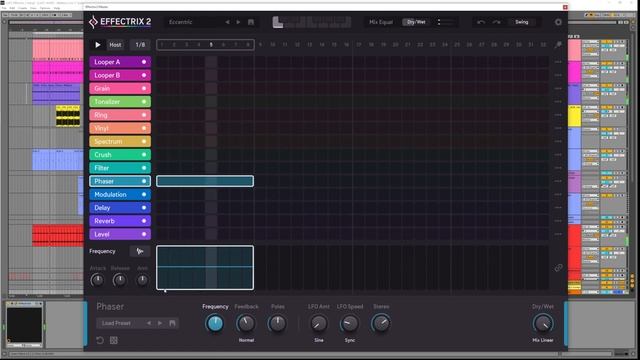Toggle Looper A effect on/off dot
Image resolution: width=640 pixels, height=360 pixels.
pos(144,62)
